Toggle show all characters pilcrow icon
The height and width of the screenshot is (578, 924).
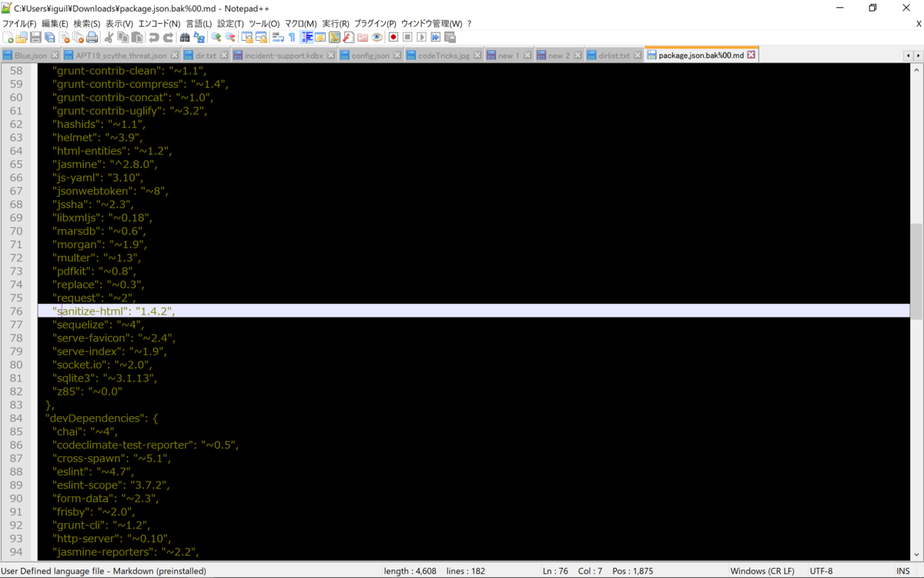292,37
